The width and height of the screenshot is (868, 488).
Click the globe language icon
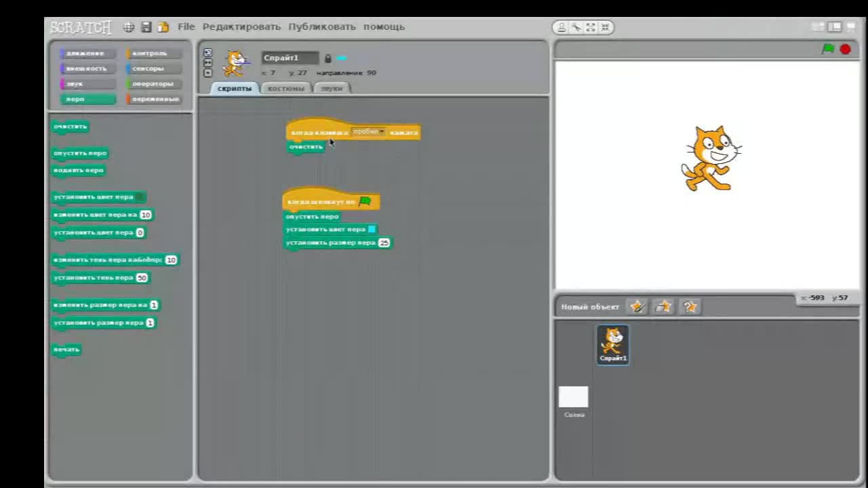pyautogui.click(x=129, y=27)
